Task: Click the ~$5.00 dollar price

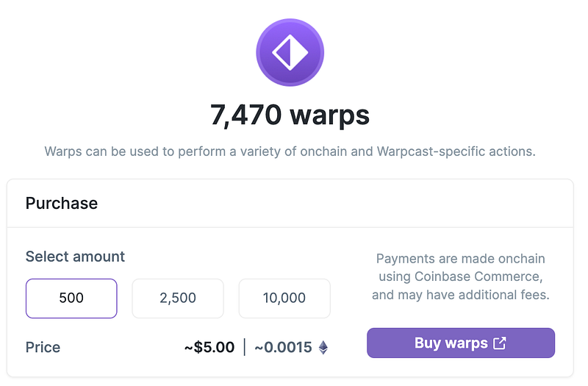Action: 209,347
